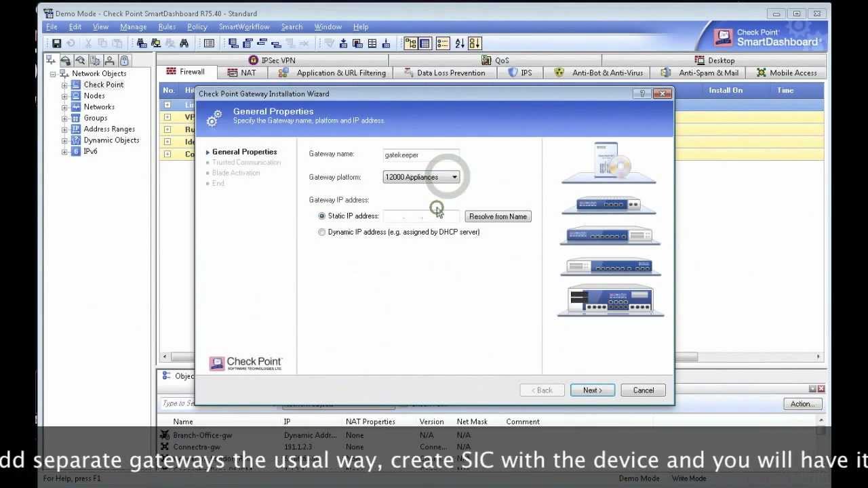Click Resolve from Name button

click(x=498, y=216)
